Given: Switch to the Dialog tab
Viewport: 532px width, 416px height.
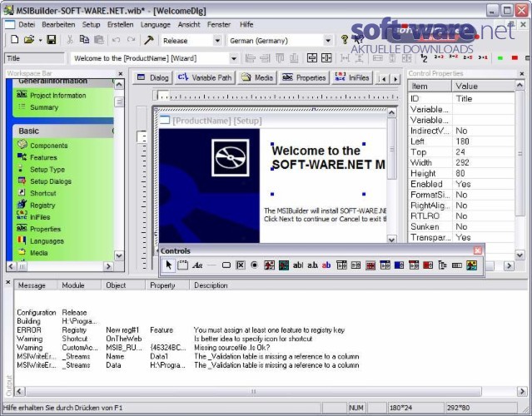Looking at the screenshot, I should pyautogui.click(x=152, y=77).
